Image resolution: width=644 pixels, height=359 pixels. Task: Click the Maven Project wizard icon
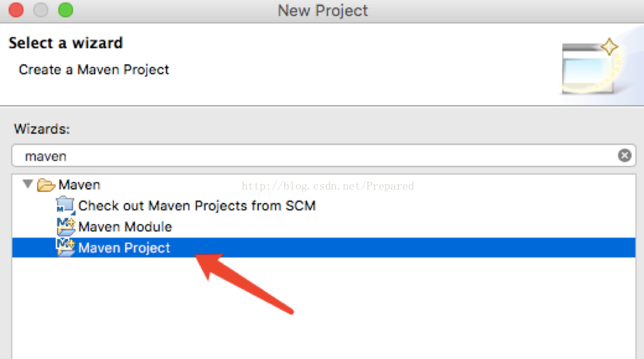[66, 247]
